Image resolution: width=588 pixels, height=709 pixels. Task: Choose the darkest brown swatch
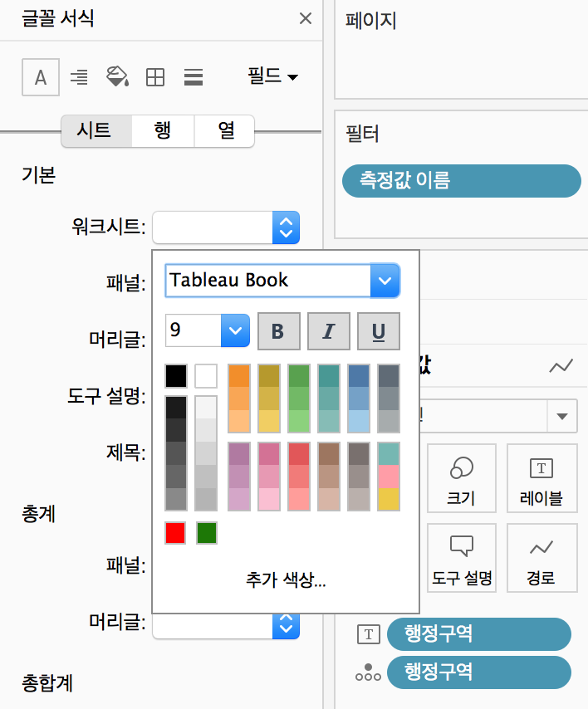pyautogui.click(x=329, y=454)
